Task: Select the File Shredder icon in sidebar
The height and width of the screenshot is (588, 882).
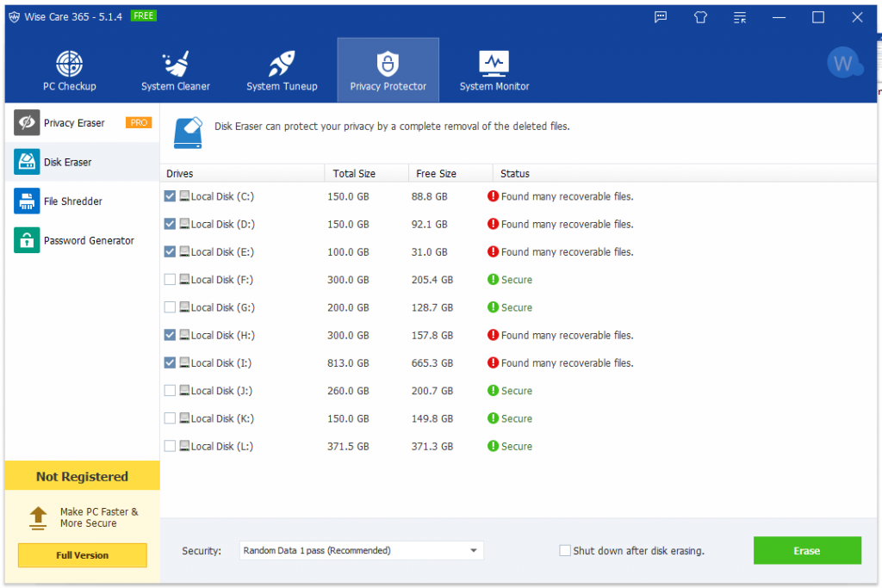Action: click(26, 201)
